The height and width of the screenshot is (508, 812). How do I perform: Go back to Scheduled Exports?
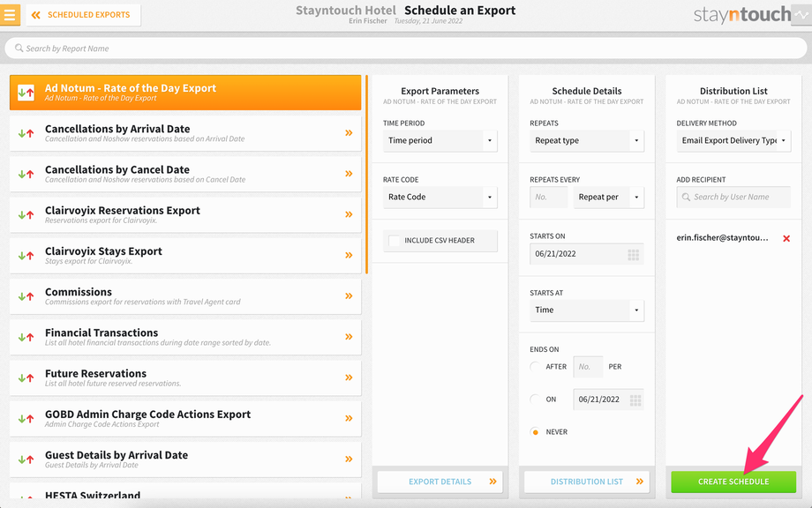pyautogui.click(x=83, y=15)
